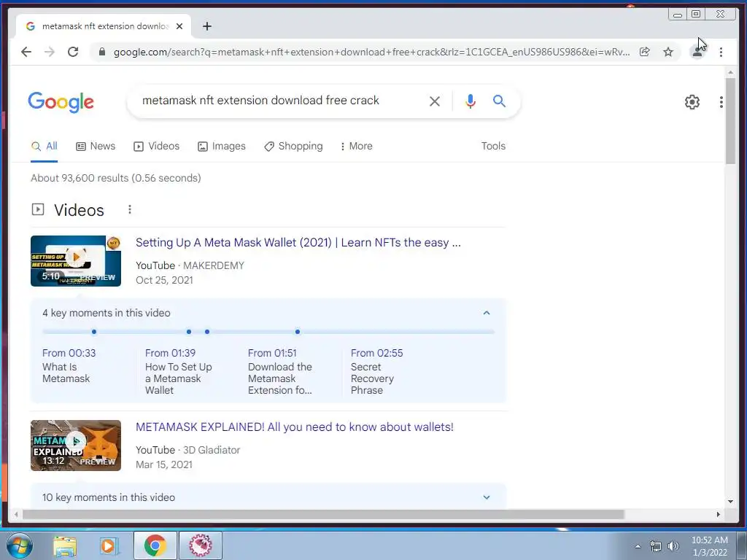Click the 'Oct 25, 2021' video date
This screenshot has height=560, width=747.
pos(164,280)
